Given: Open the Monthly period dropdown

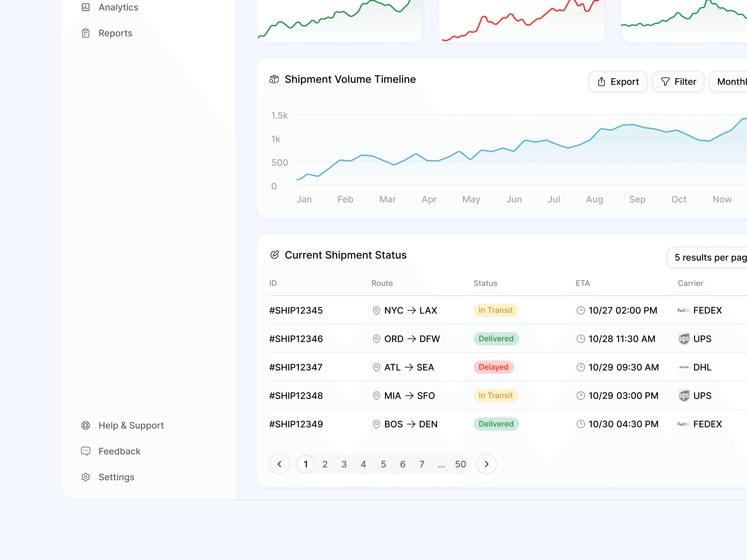Looking at the screenshot, I should [729, 82].
